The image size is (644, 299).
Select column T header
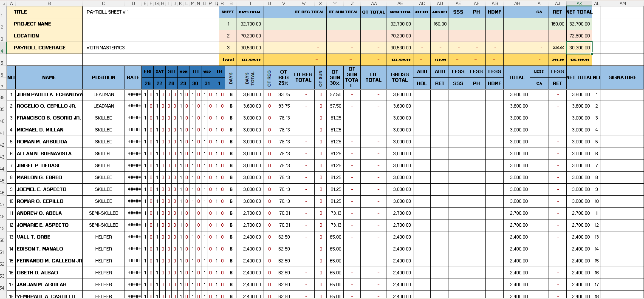[x=250, y=3]
